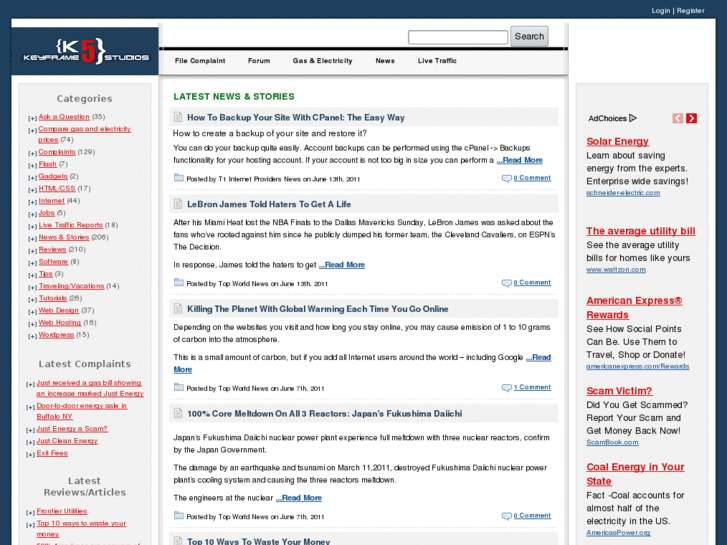The image size is (727, 545).
Task: Click document icon beside Fukushima meltdown article
Action: coord(178,413)
